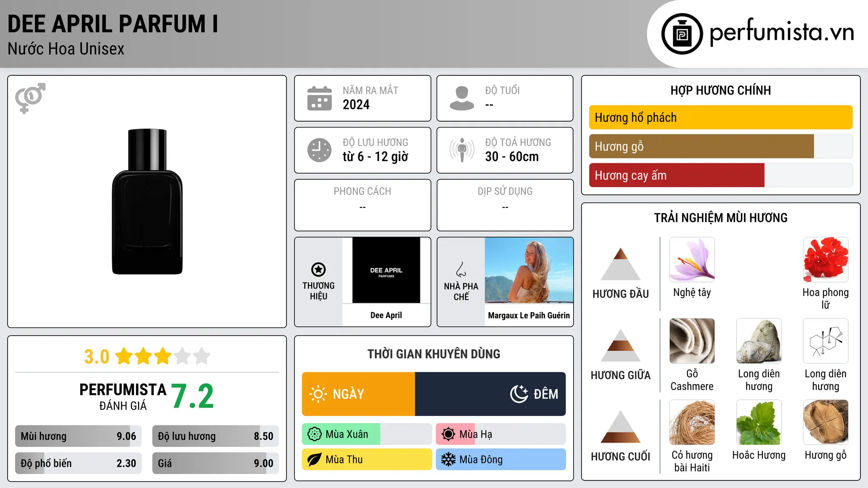Click the flower icon for Mùa Xuân

click(x=314, y=434)
